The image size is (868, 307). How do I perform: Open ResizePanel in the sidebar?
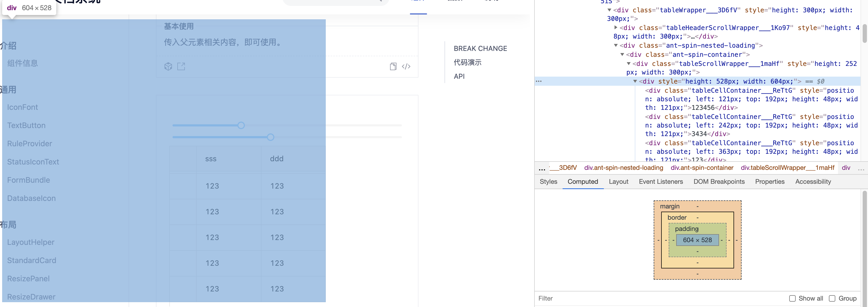click(28, 279)
